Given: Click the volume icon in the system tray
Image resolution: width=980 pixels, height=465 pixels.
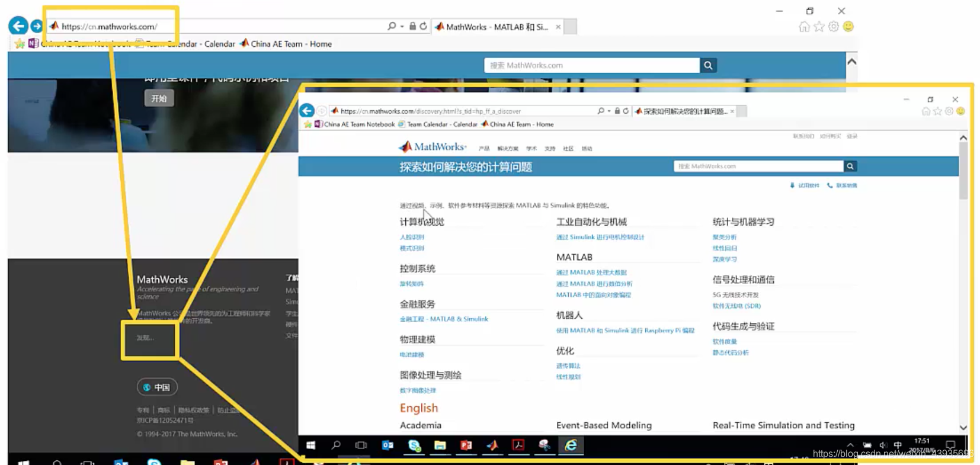Looking at the screenshot, I should point(883,445).
